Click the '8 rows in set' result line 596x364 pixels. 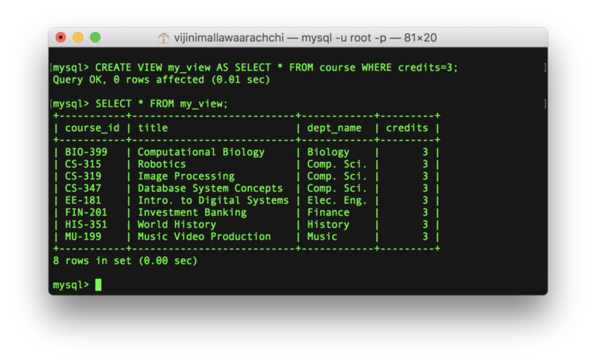124,261
